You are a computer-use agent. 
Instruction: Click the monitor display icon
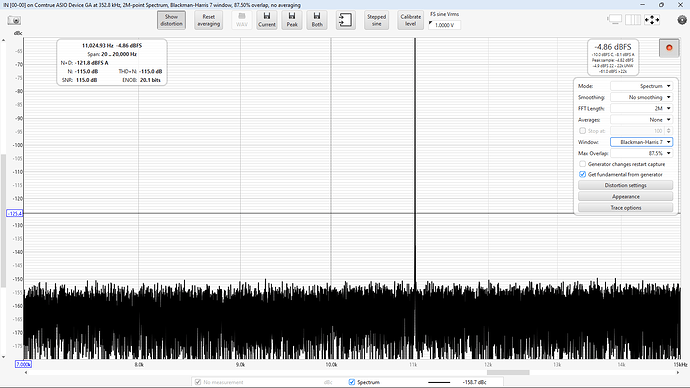[614, 20]
